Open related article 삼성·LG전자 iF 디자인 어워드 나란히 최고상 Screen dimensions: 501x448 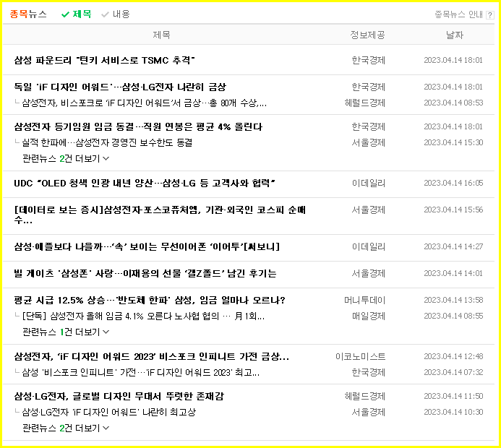108,413
